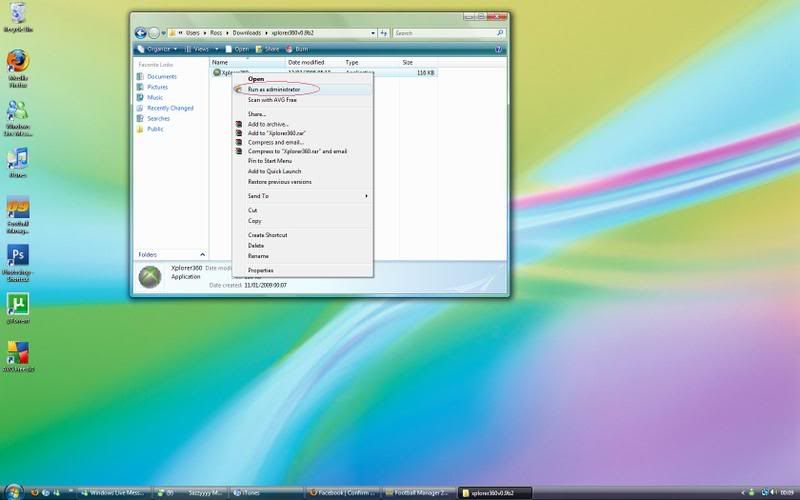
Task: Choose Rename from the context menu
Action: [303, 256]
